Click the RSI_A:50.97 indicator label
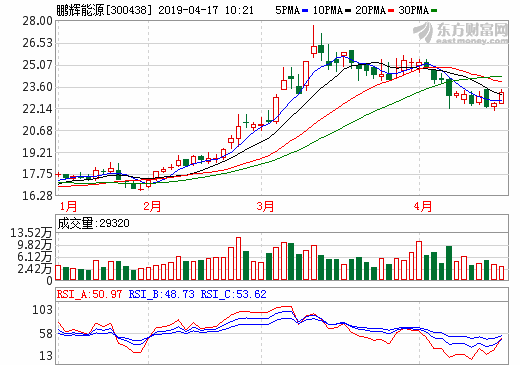The height and width of the screenshot is (365, 520). click(89, 294)
